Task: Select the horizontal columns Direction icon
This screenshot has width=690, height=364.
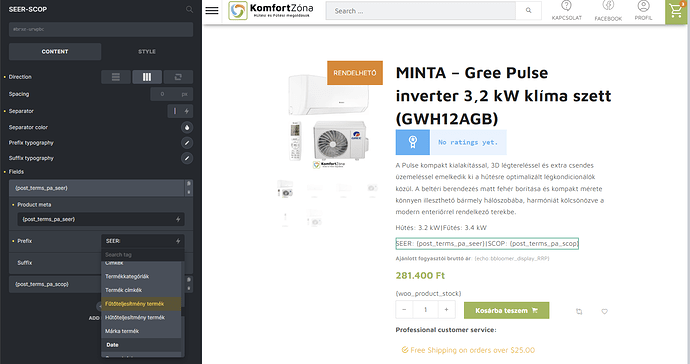Action: coord(147,77)
